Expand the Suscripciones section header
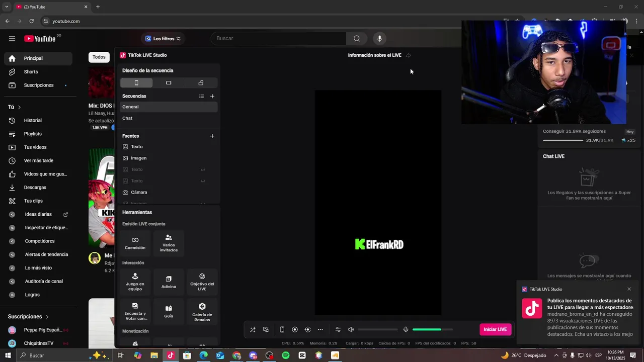This screenshot has height=362, width=644. pos(29,317)
